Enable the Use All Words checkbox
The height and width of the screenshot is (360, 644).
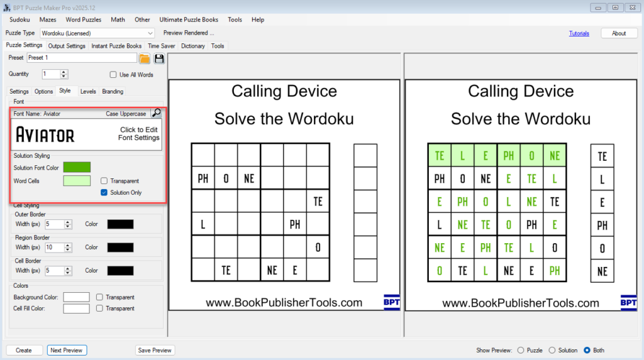[x=114, y=75]
